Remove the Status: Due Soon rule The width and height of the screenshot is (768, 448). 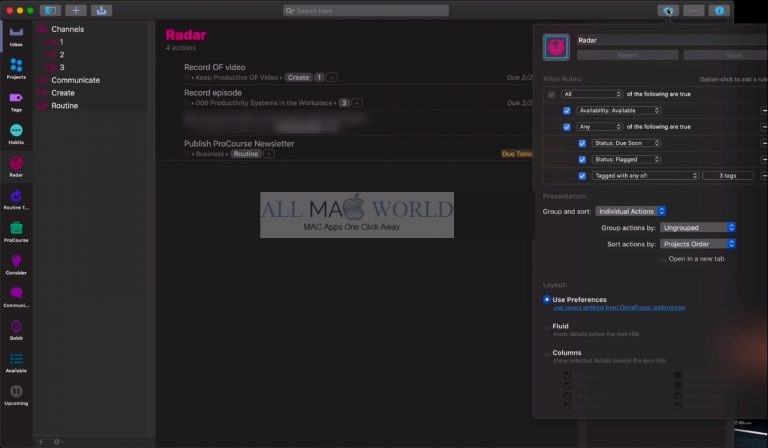[764, 143]
